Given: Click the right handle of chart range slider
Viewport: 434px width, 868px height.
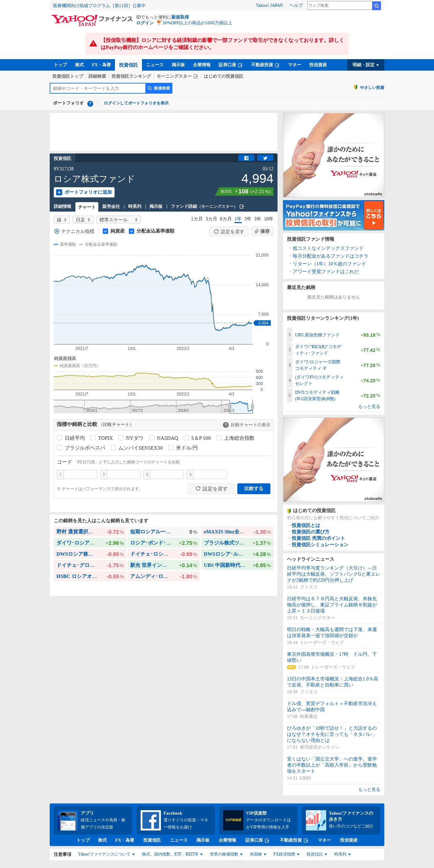Looking at the screenshot, I should pyautogui.click(x=252, y=407).
